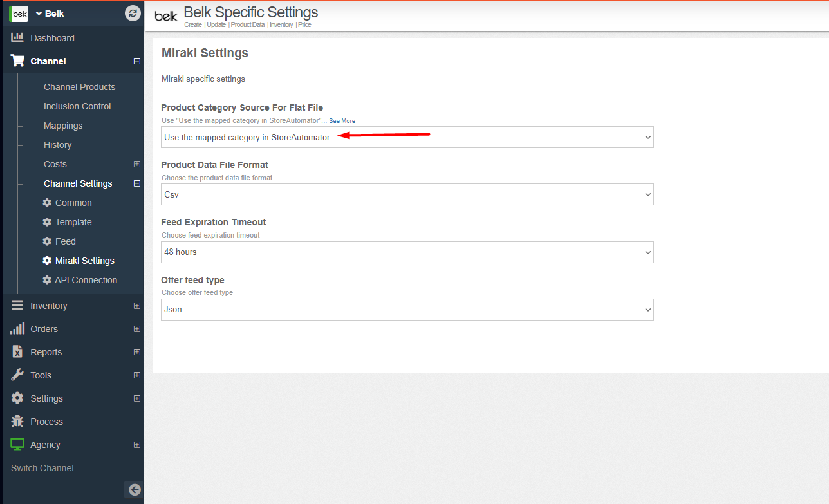The image size is (829, 504).
Task: Click Switch Channel link
Action: pyautogui.click(x=42, y=468)
